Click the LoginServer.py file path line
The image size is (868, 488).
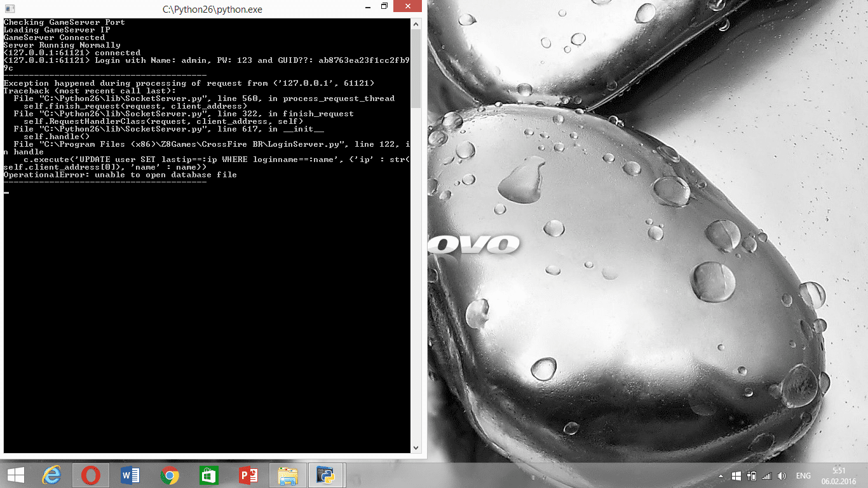(x=207, y=148)
